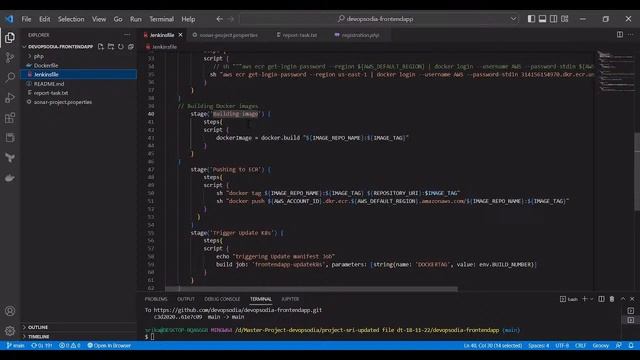Image resolution: width=640 pixels, height=360 pixels.
Task: Open the Explorer view in activity bar
Action: [10, 38]
